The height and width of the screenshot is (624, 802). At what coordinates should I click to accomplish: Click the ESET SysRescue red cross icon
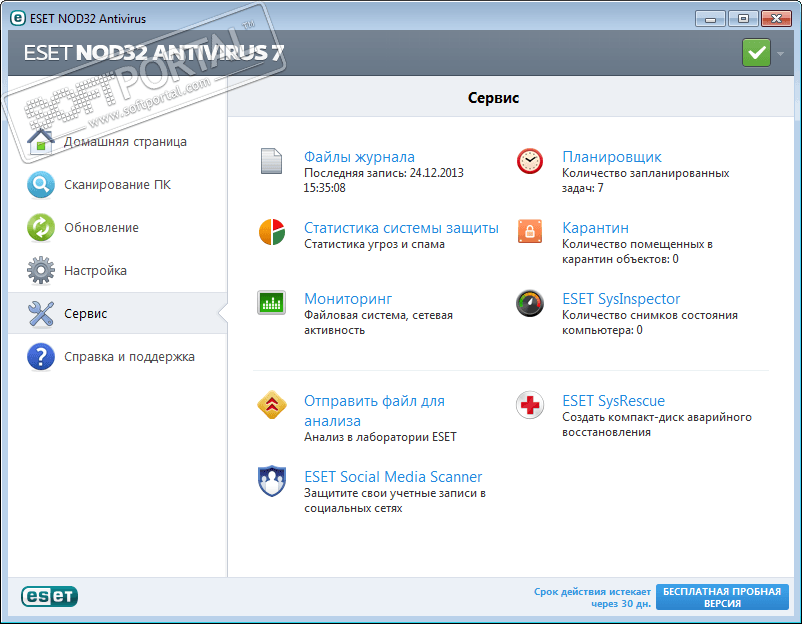pyautogui.click(x=530, y=405)
